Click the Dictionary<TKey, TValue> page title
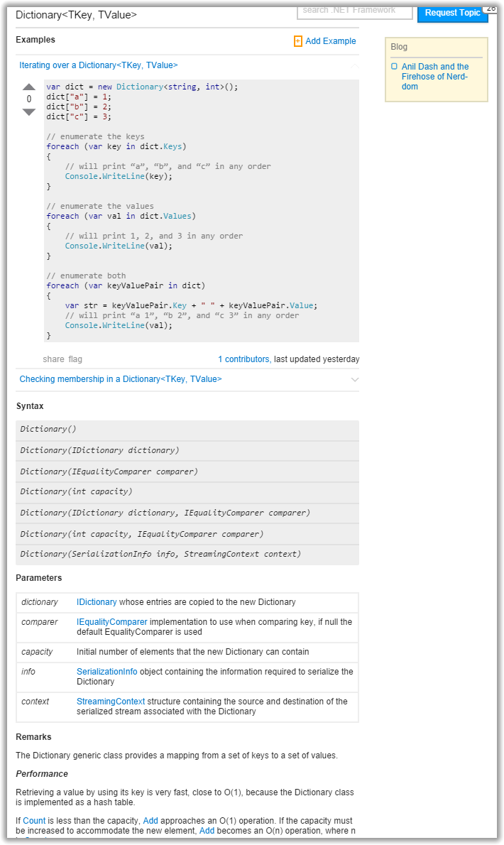Image resolution: width=504 pixels, height=845 pixels. point(76,15)
